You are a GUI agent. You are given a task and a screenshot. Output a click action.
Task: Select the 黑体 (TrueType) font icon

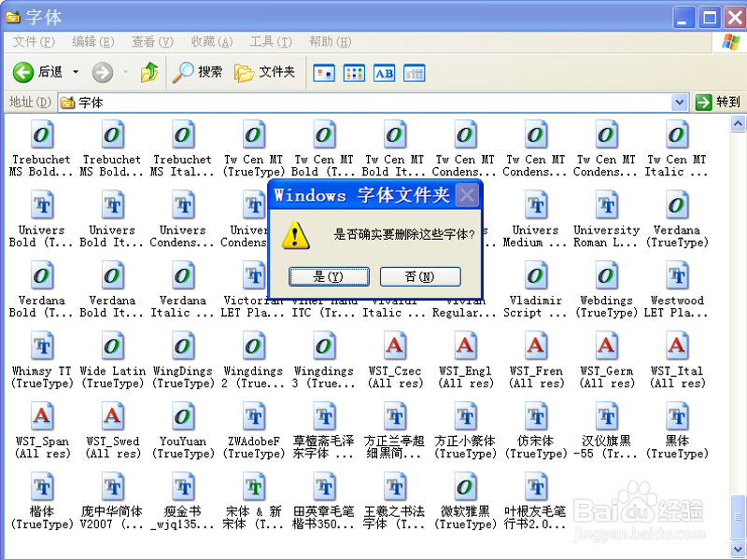point(677,416)
